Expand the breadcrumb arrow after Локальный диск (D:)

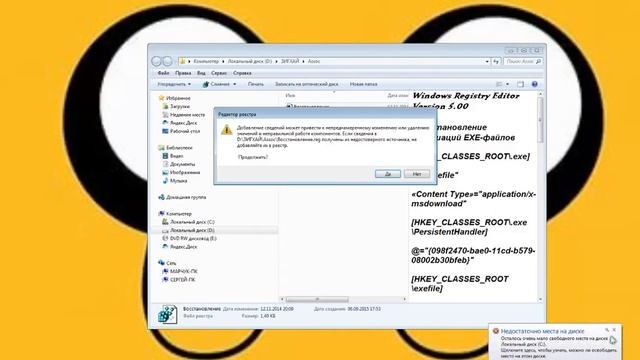click(x=276, y=61)
